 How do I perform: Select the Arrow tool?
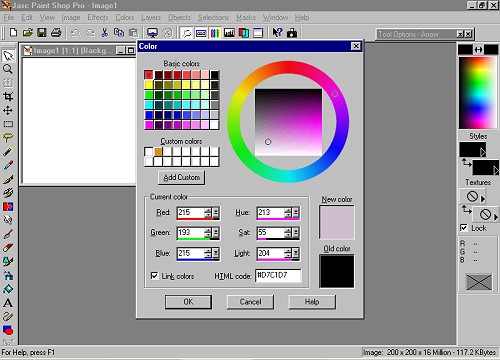8,55
